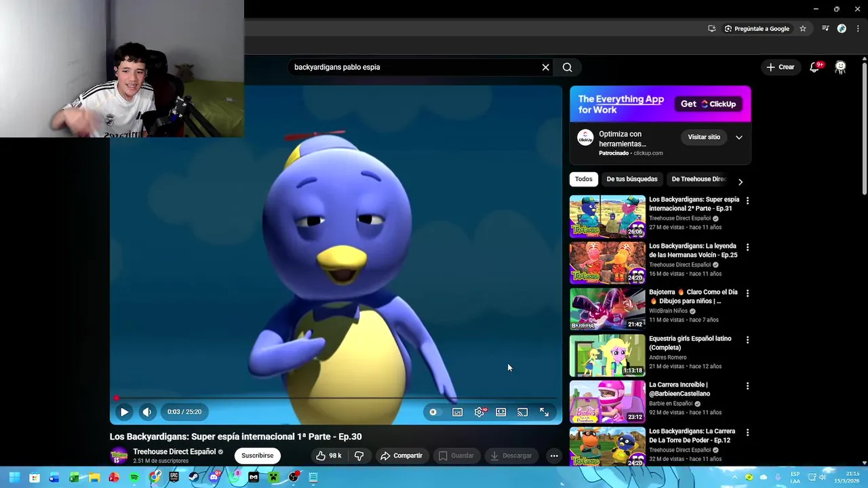Image resolution: width=868 pixels, height=488 pixels.
Task: Open options for the Hermanas Volcán video
Action: pyautogui.click(x=747, y=247)
